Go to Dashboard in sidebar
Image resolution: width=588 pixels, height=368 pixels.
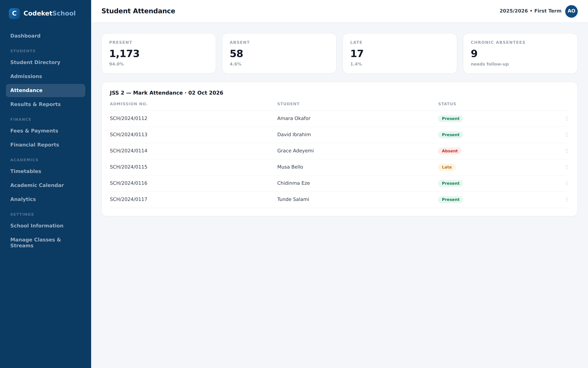pyautogui.click(x=45, y=36)
